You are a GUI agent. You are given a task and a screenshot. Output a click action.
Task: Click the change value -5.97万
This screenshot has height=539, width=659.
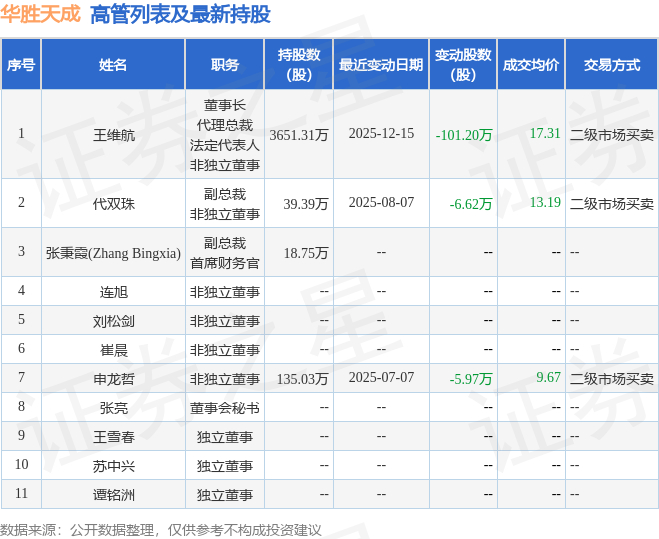(x=471, y=379)
